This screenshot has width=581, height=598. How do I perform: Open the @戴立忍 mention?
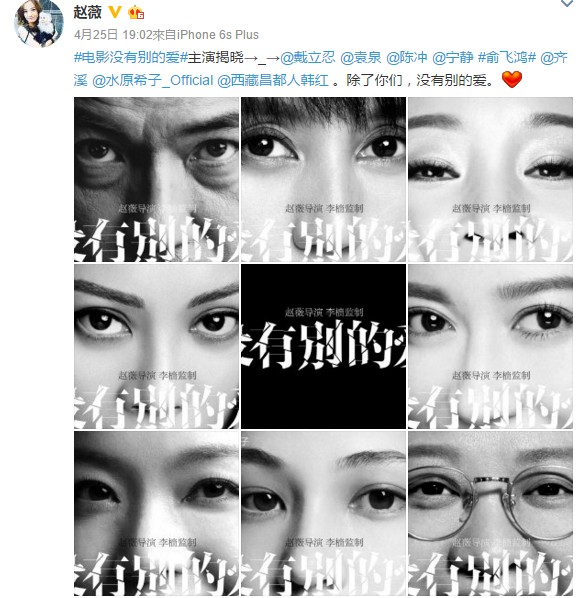[x=307, y=58]
